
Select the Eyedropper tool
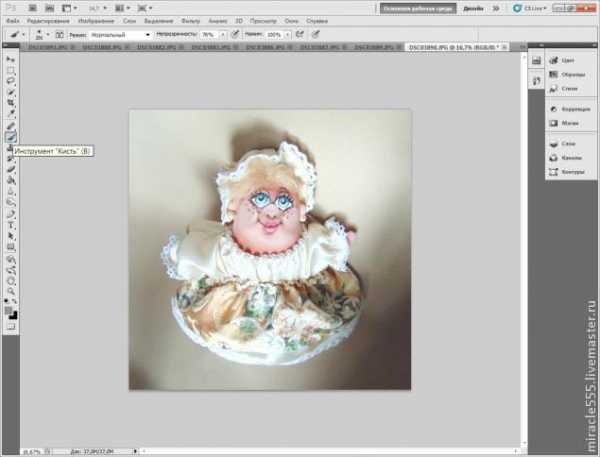click(x=11, y=113)
